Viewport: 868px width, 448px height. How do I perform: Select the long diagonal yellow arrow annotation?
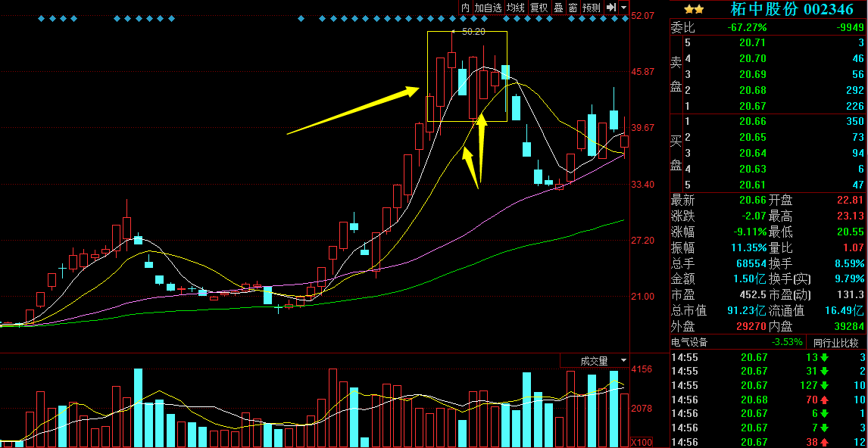pos(352,111)
